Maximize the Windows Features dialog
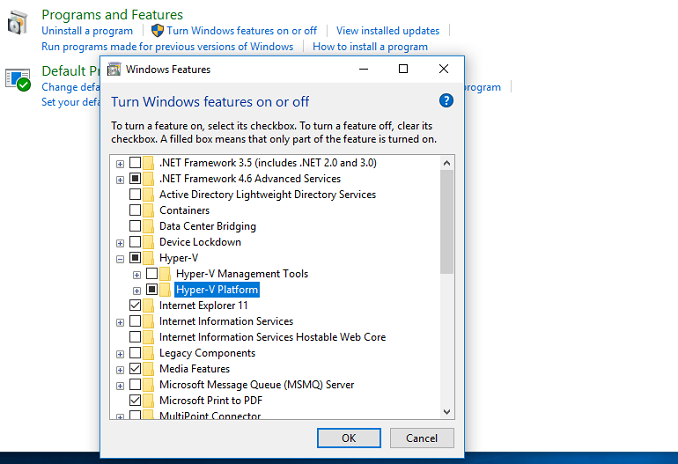 (403, 69)
